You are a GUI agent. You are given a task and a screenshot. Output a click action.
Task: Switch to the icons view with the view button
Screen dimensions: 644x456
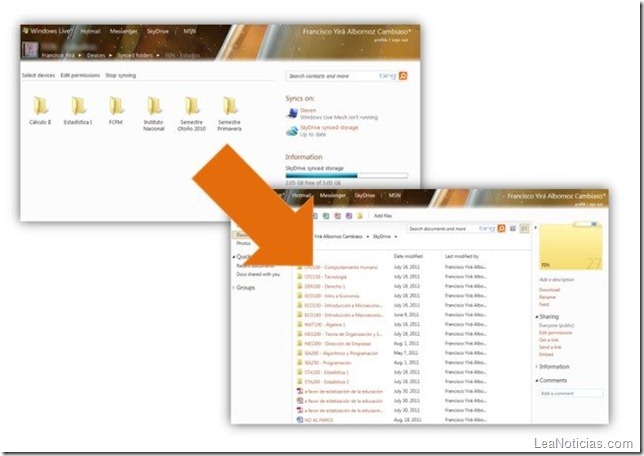point(513,228)
